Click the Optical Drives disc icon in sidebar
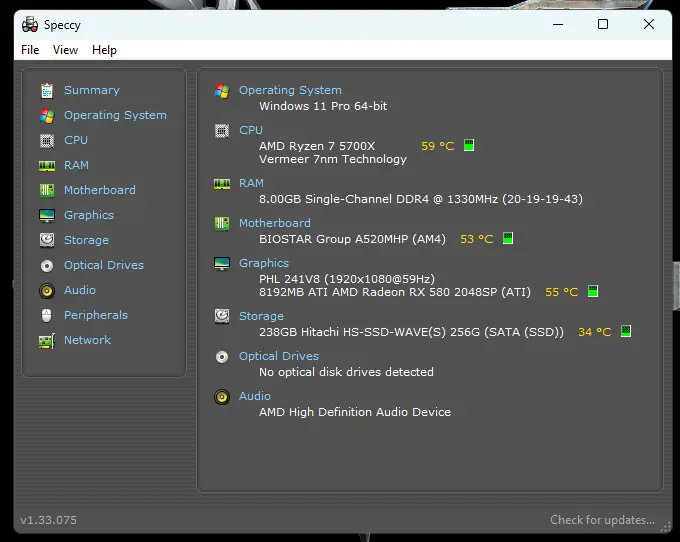680x542 pixels. [x=47, y=265]
